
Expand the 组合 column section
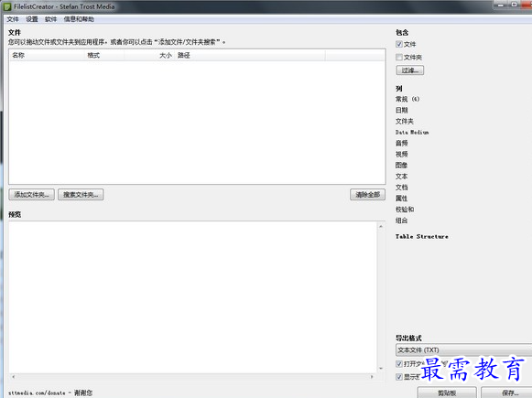tap(402, 221)
